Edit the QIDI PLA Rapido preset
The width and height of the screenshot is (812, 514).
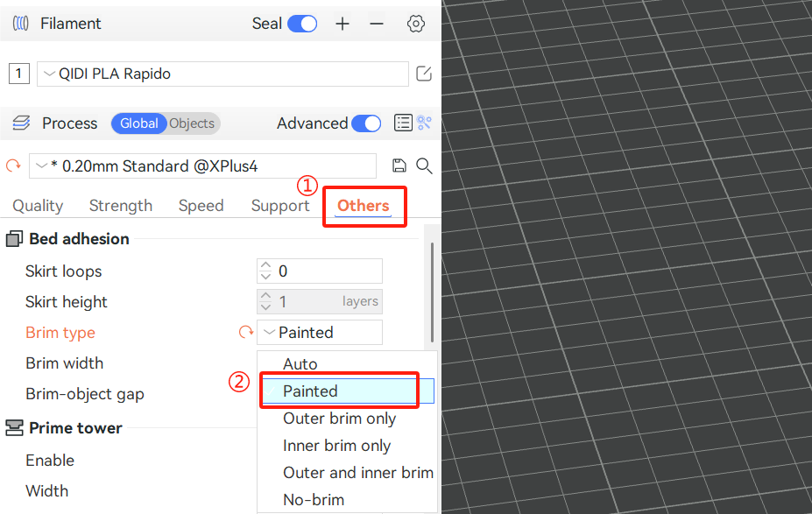(424, 74)
